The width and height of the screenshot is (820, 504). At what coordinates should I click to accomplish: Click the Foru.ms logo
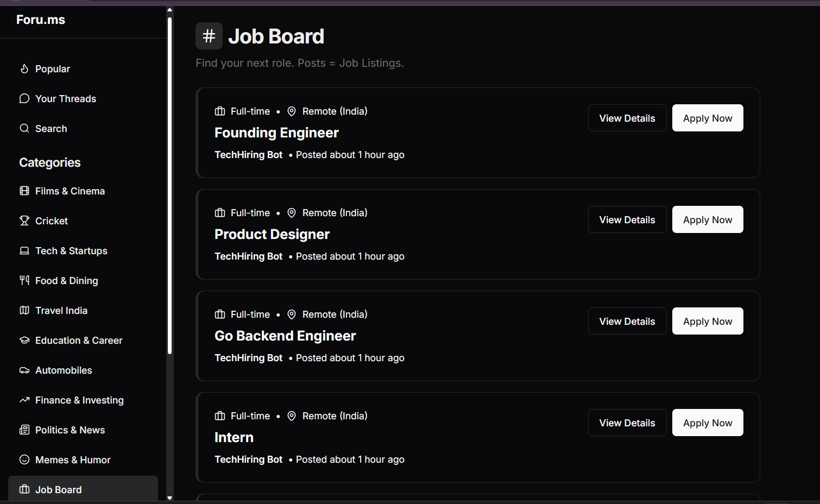(41, 20)
